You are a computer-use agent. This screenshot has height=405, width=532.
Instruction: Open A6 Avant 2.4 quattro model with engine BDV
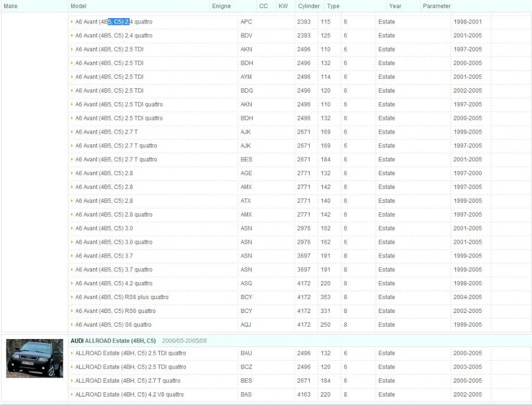click(x=114, y=36)
